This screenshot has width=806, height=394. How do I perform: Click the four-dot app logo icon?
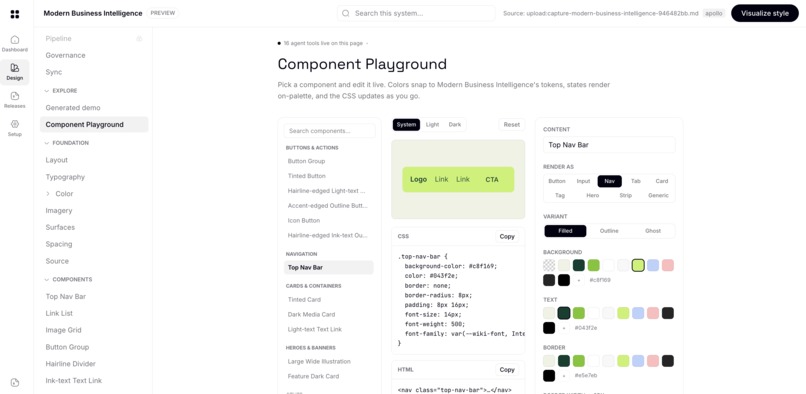click(15, 14)
